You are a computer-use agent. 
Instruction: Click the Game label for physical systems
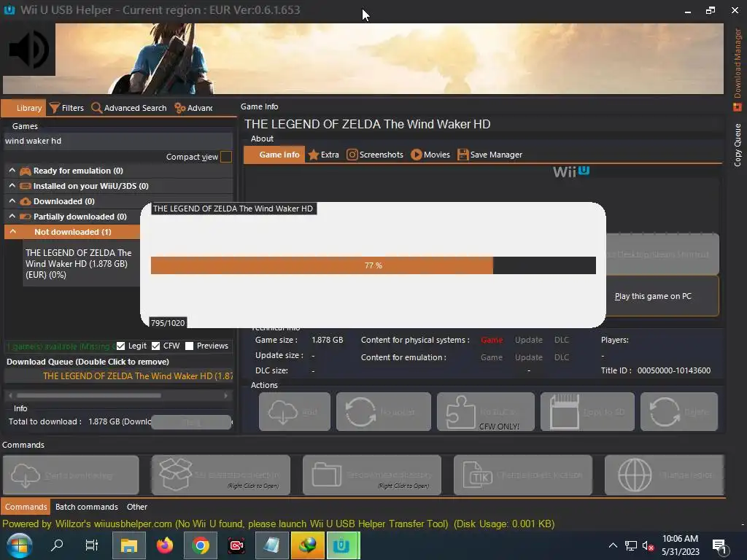pyautogui.click(x=492, y=340)
